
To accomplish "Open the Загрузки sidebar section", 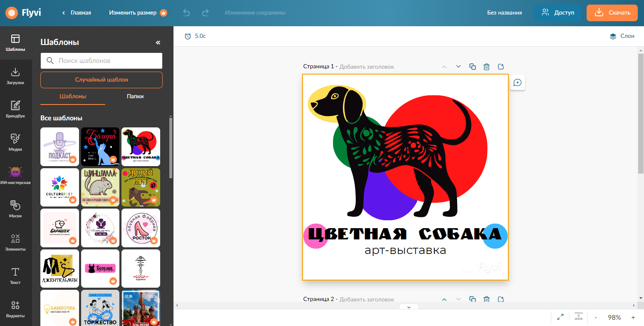I will tap(15, 76).
